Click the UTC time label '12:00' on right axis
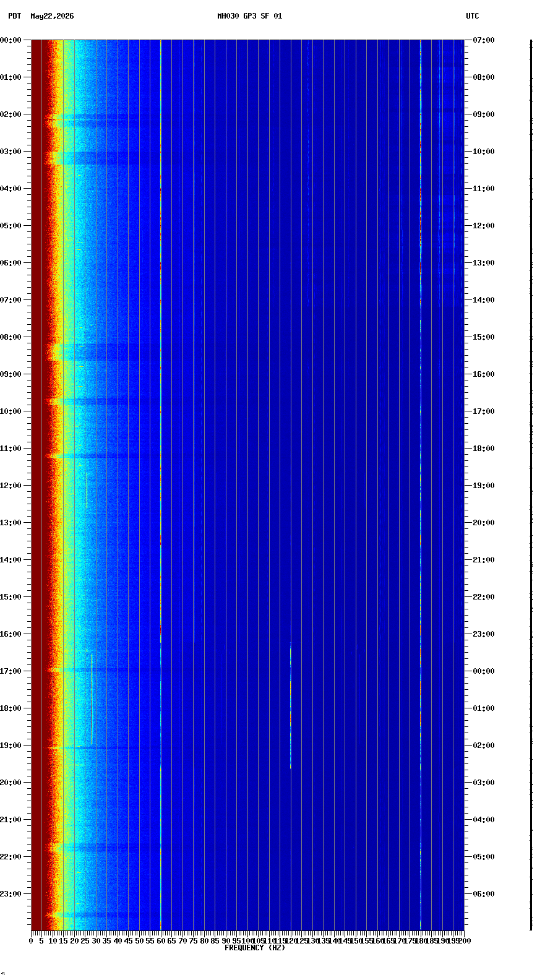 483,226
